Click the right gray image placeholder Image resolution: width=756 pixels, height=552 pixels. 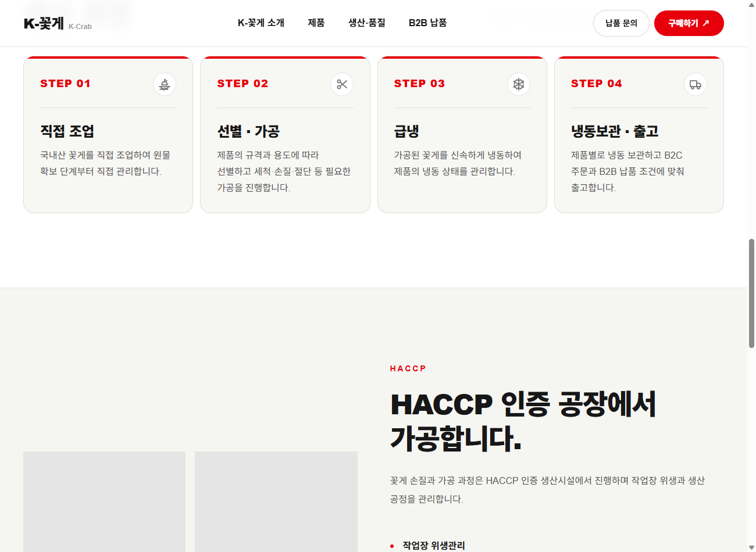pyautogui.click(x=276, y=501)
